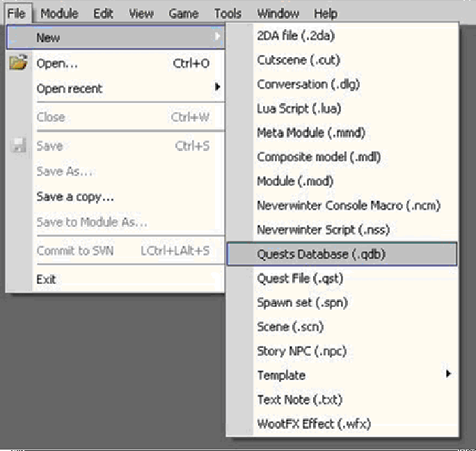This screenshot has width=476, height=451.
Task: Create a new 2DA file (.2da)
Action: pos(295,35)
